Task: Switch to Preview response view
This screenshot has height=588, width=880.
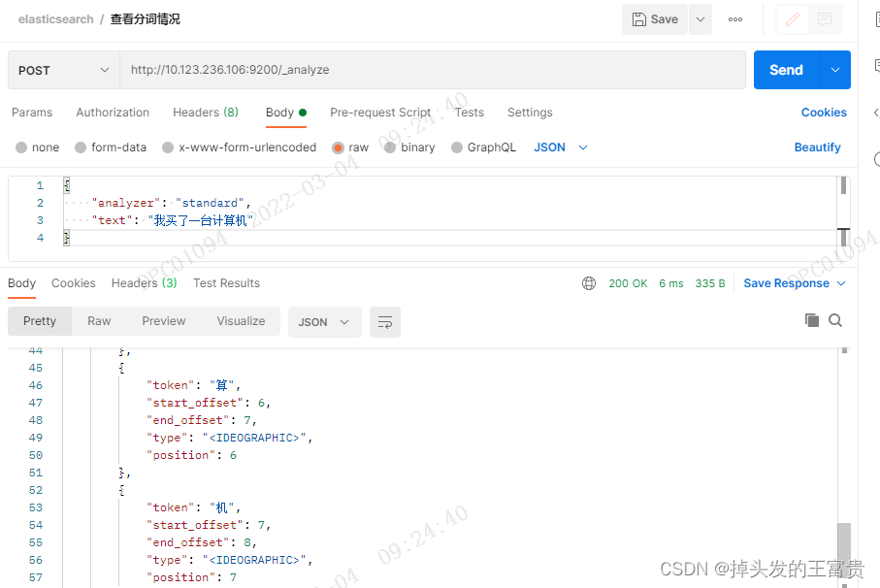Action: point(163,321)
